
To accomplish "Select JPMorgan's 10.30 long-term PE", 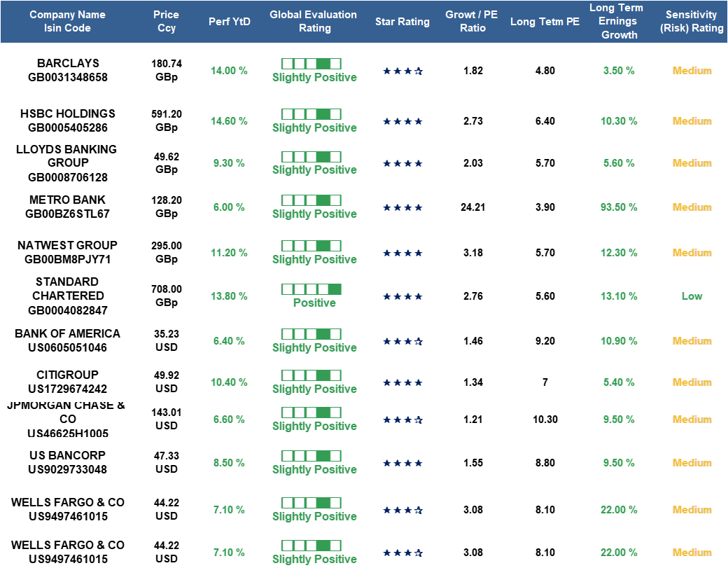I will pyautogui.click(x=545, y=420).
